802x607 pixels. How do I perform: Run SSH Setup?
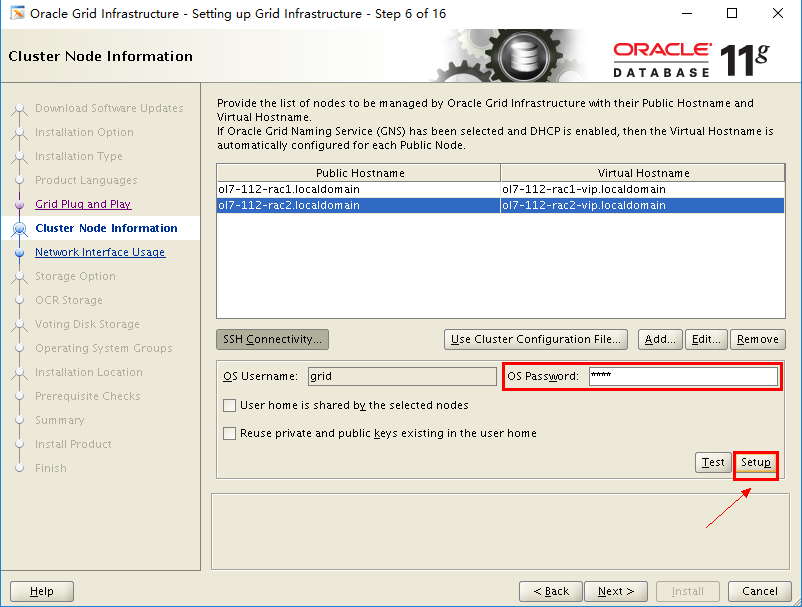coord(756,462)
